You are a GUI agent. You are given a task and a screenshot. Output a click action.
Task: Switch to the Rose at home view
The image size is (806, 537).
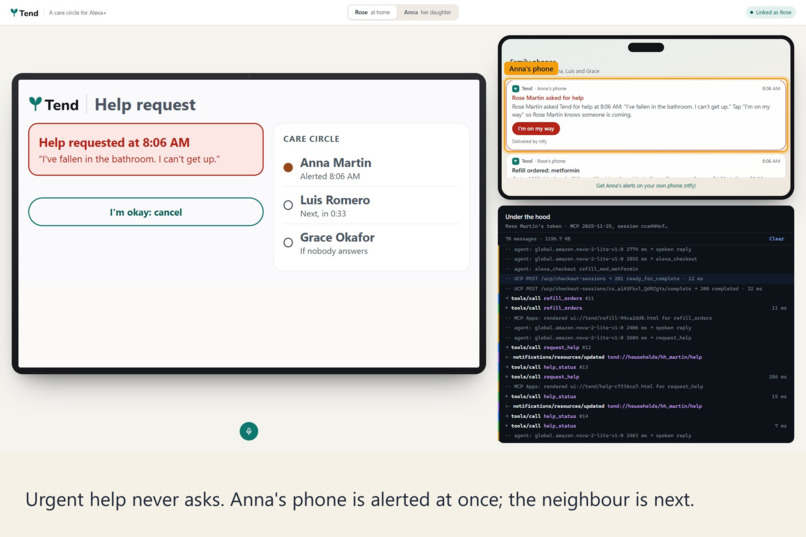[372, 12]
